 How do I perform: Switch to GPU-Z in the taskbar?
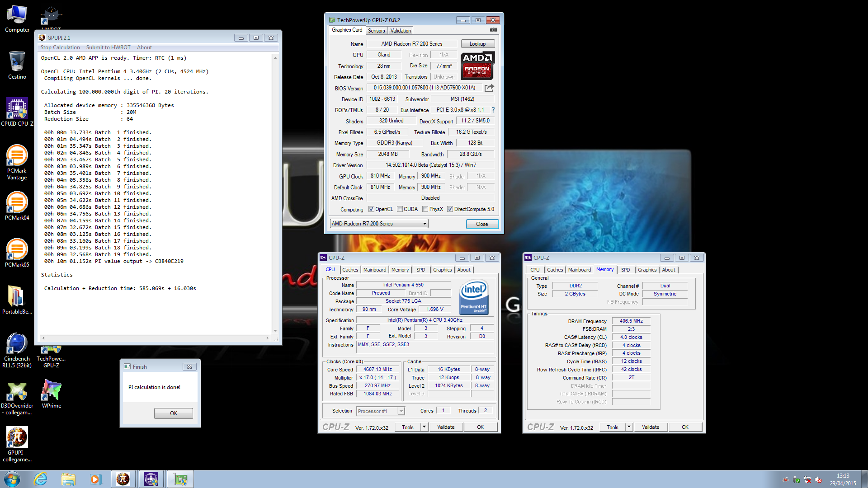click(x=180, y=479)
